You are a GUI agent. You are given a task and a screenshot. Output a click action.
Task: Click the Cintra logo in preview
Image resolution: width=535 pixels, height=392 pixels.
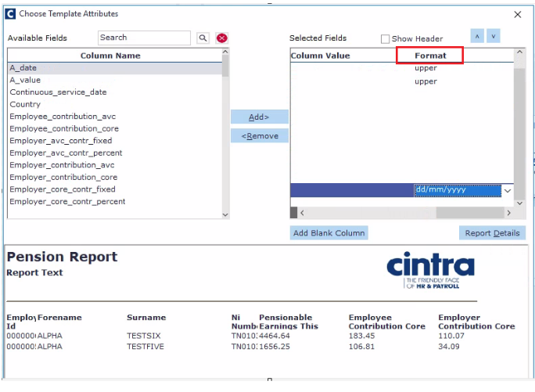[431, 271]
